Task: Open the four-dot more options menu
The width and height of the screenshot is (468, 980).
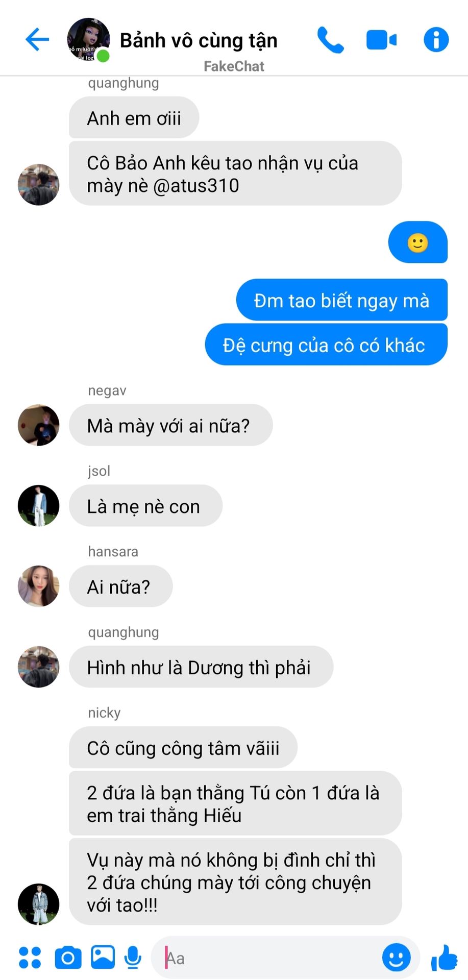Action: (x=30, y=958)
